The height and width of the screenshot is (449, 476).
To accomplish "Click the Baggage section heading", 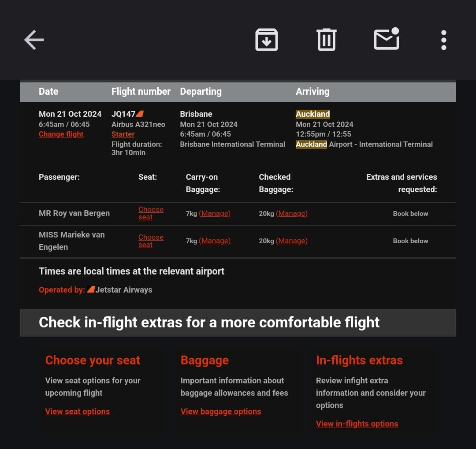I will click(x=205, y=360).
